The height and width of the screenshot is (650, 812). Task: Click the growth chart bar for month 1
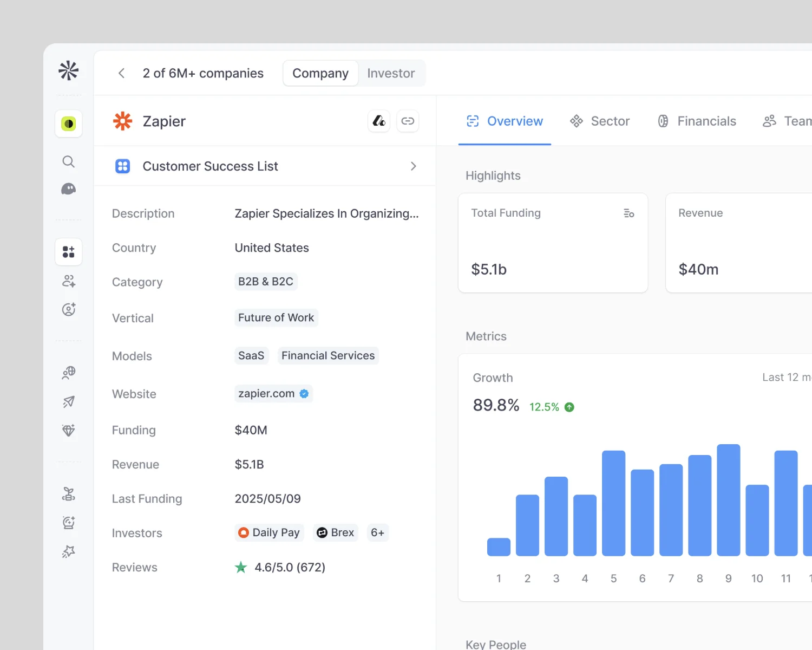(499, 547)
